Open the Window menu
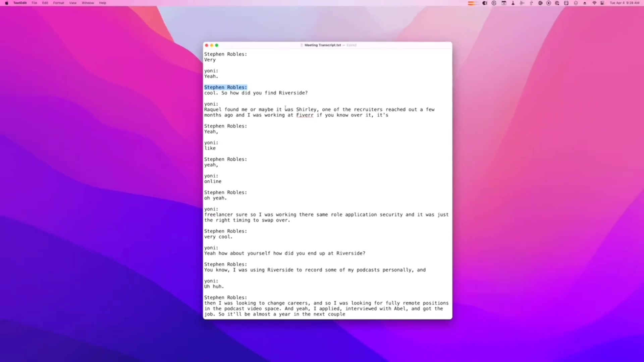The height and width of the screenshot is (362, 644). point(88,3)
